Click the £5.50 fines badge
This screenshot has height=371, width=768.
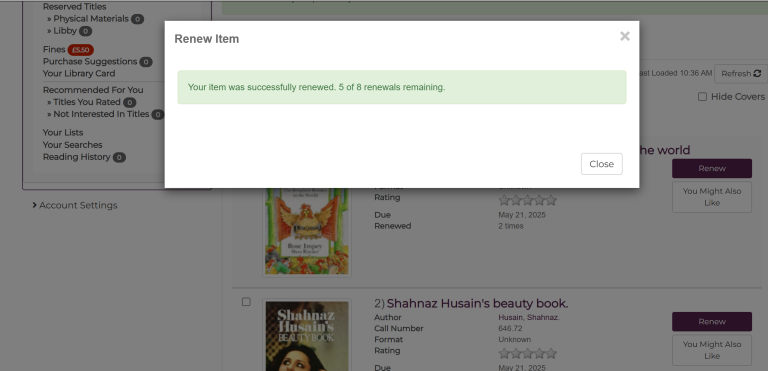coord(80,50)
